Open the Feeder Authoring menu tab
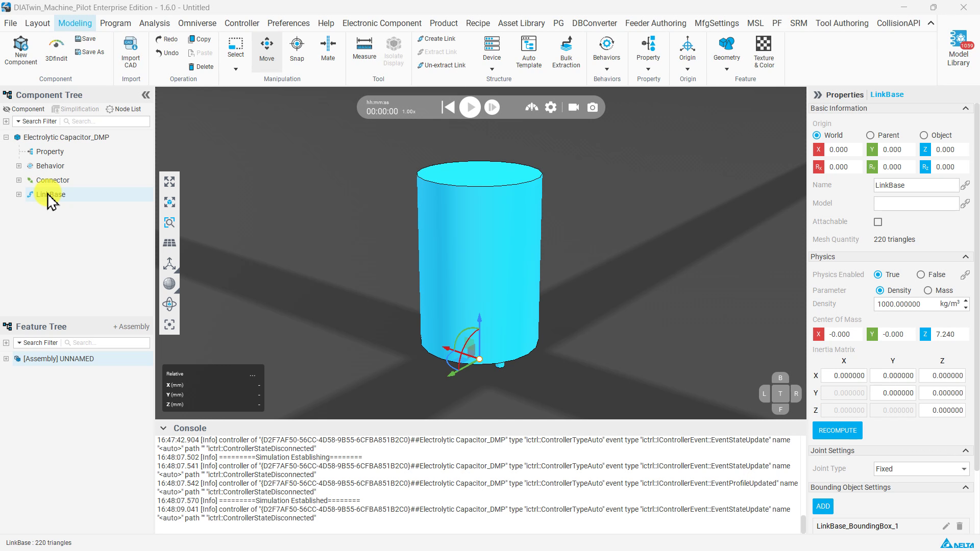 coord(655,23)
